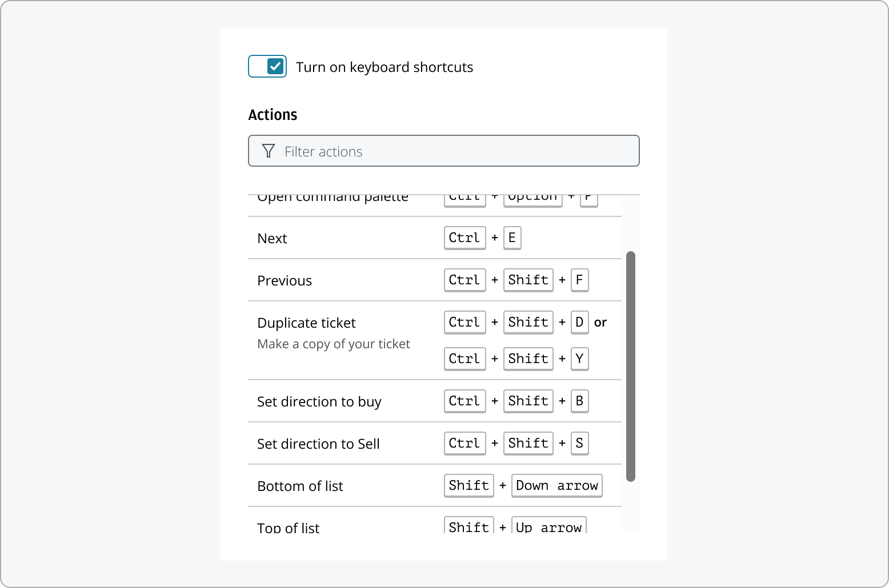889x588 pixels.
Task: Click the E key badge for Next shortcut
Action: pos(512,238)
